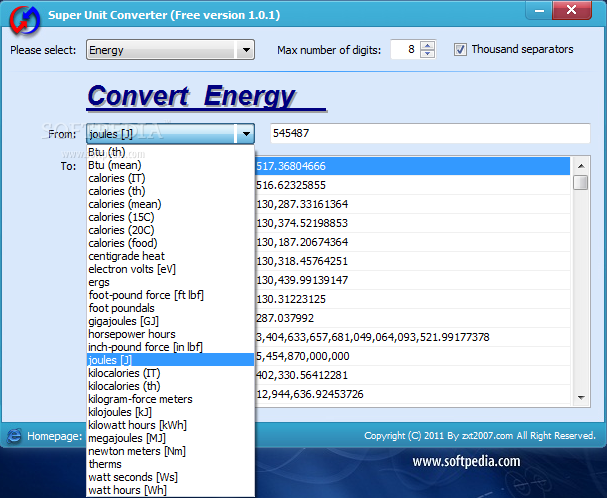The width and height of the screenshot is (607, 498).
Task: Select result row starting 3,404,633,657,681
Action: pyautogui.click(x=412, y=337)
